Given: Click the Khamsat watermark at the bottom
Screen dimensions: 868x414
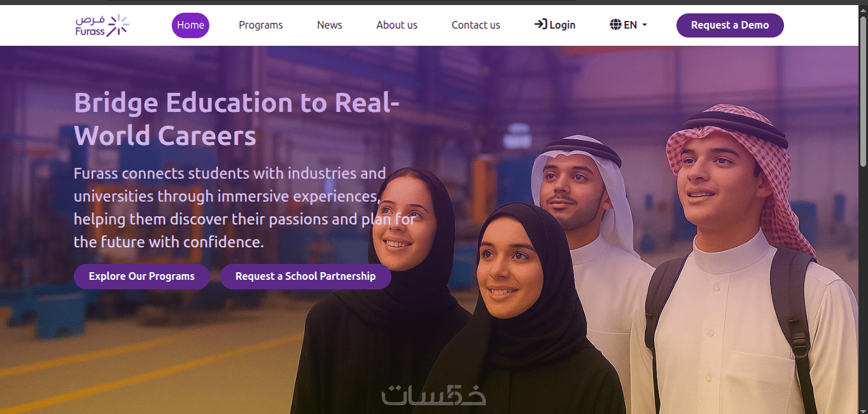Looking at the screenshot, I should tap(434, 394).
